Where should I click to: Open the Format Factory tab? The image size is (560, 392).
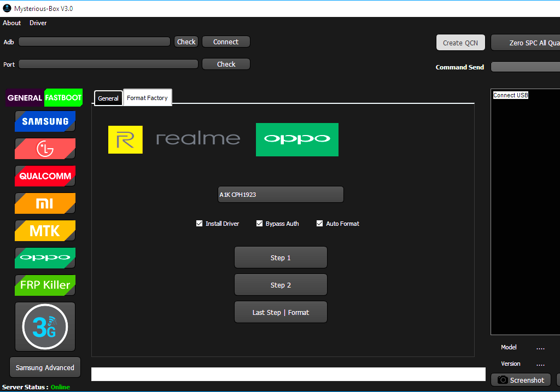click(x=147, y=98)
